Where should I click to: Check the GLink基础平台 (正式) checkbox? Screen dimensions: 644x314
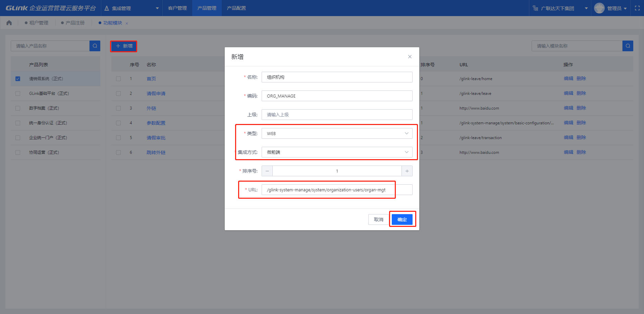18,93
